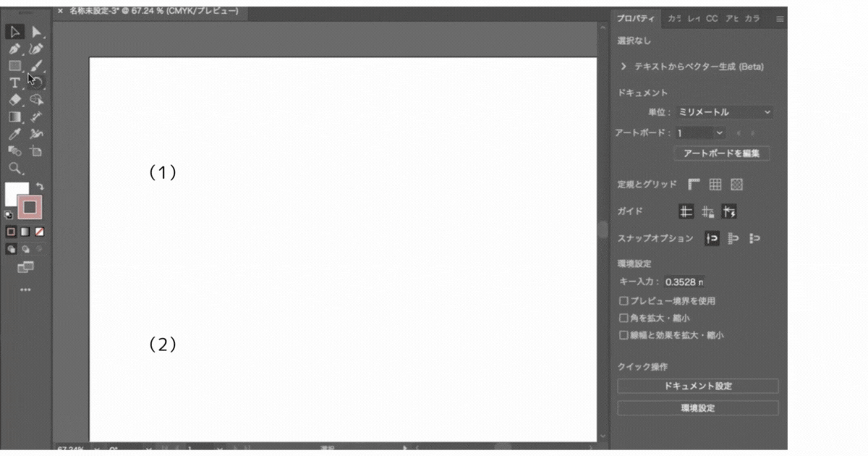Select the Artboard tool

click(x=37, y=151)
